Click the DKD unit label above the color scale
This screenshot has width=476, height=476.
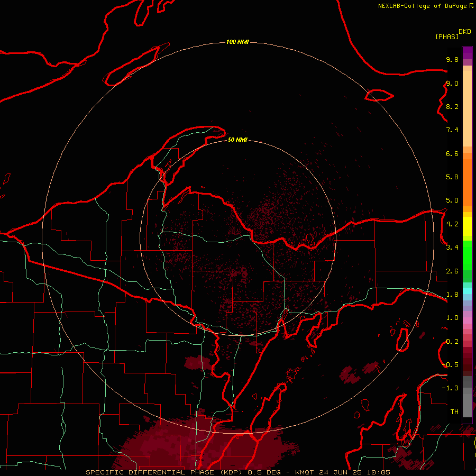point(465,32)
